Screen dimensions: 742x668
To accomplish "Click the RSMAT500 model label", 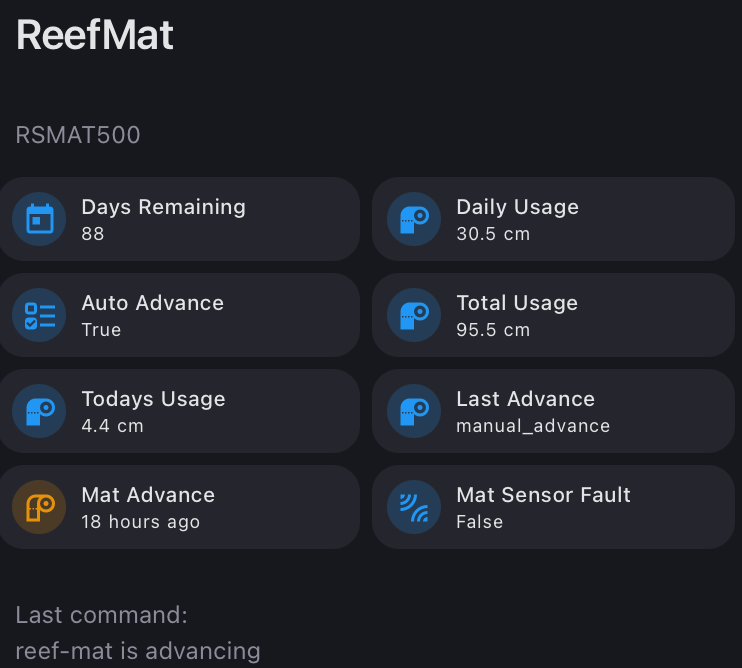I will pos(78,135).
